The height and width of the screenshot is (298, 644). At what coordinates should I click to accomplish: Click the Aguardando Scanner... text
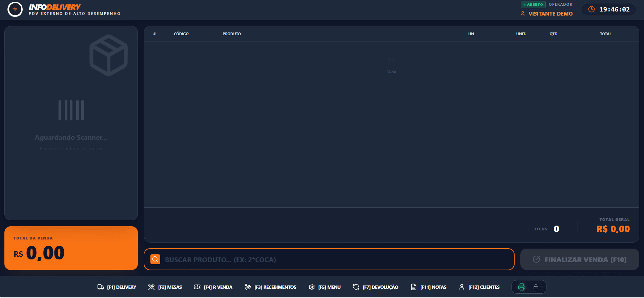click(71, 137)
